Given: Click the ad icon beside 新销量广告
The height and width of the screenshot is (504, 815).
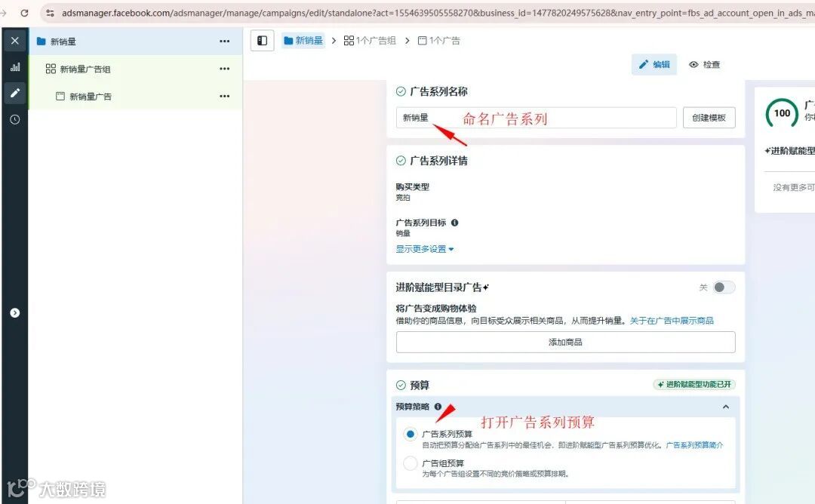Looking at the screenshot, I should (x=60, y=96).
